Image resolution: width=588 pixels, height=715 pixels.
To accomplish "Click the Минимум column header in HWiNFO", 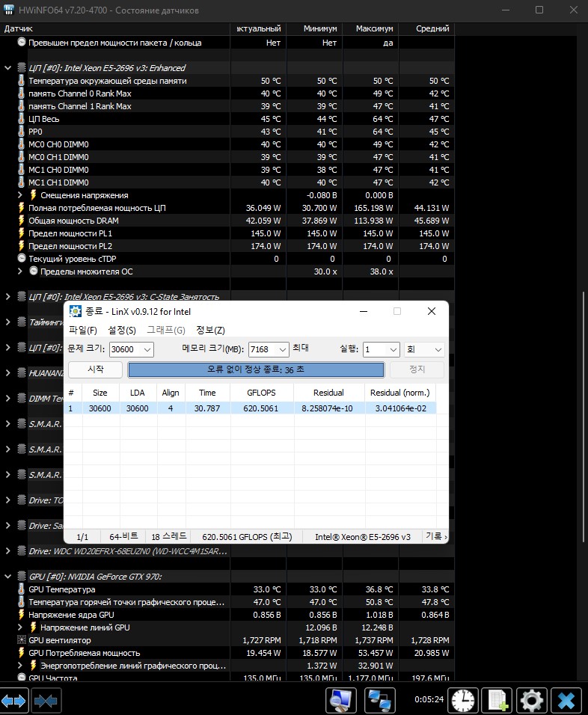I will 320,28.
